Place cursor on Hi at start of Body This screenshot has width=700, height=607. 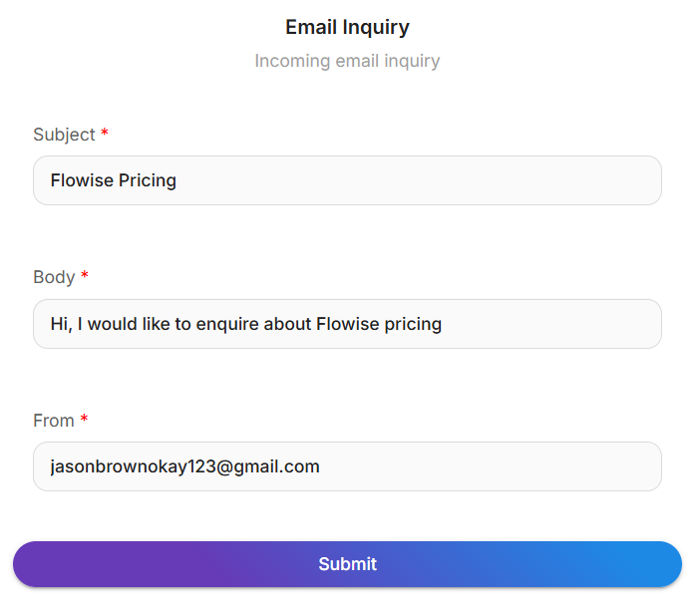click(x=58, y=324)
